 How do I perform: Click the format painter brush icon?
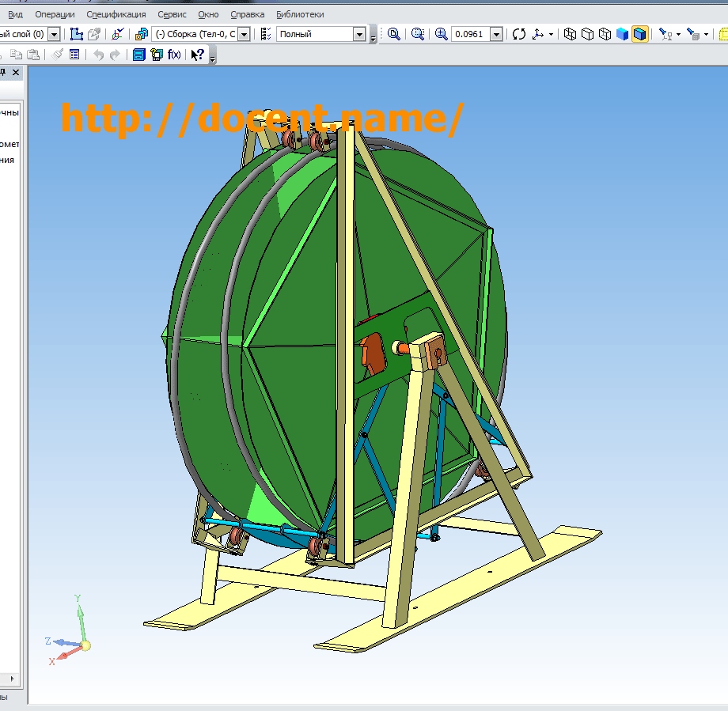pyautogui.click(x=57, y=55)
